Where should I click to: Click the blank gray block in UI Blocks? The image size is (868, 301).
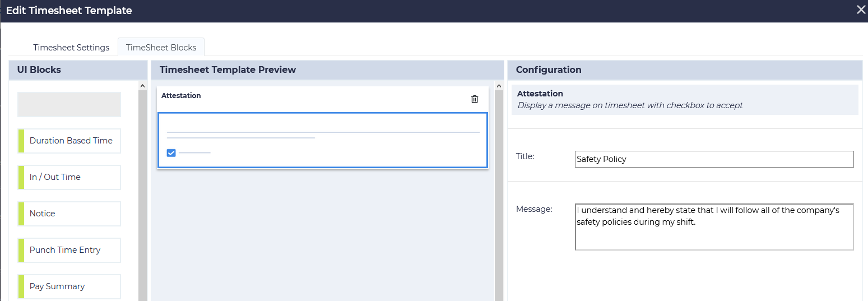[x=69, y=105]
